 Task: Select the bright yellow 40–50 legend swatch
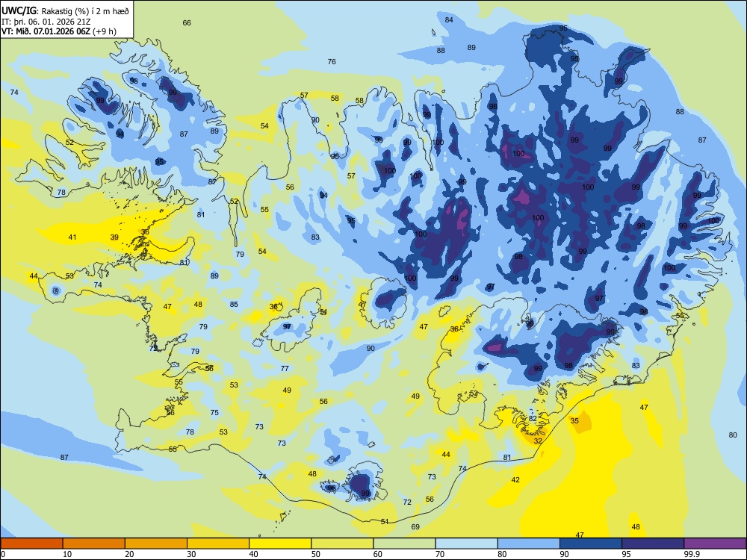click(x=280, y=544)
